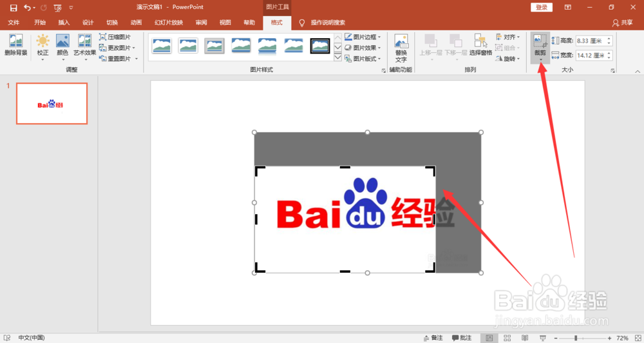This screenshot has width=644, height=343.
Task: Decrease picture width with stepper arrow
Action: click(x=609, y=57)
